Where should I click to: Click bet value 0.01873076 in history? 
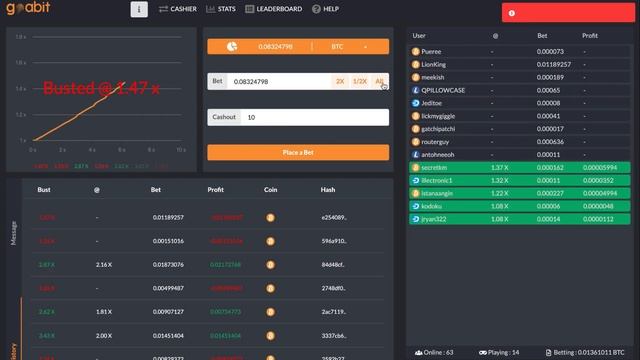(x=168, y=264)
